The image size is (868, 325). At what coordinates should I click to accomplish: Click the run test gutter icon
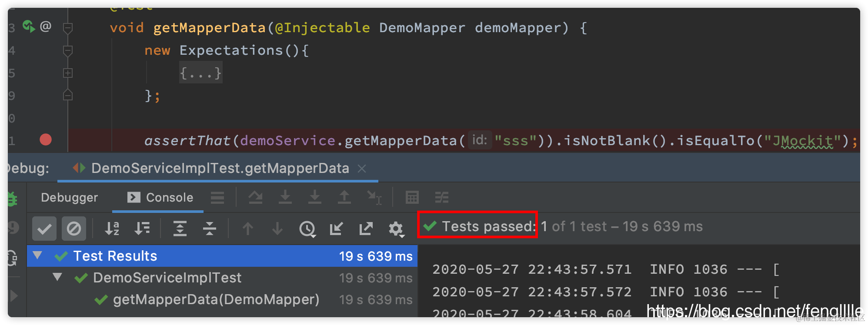29,27
